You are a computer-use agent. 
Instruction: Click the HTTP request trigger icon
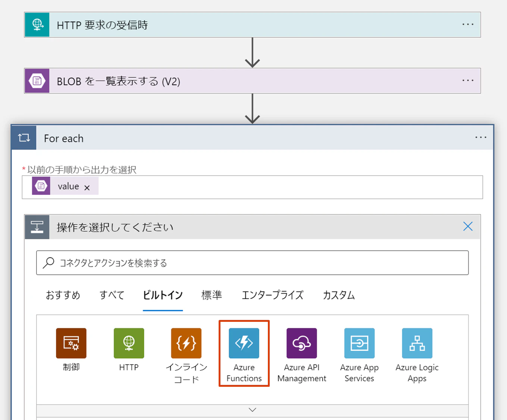(37, 25)
